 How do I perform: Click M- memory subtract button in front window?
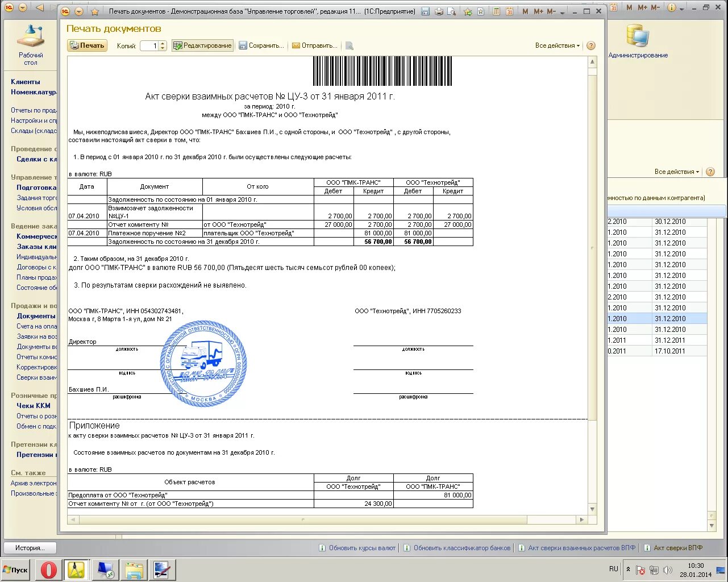(551, 11)
